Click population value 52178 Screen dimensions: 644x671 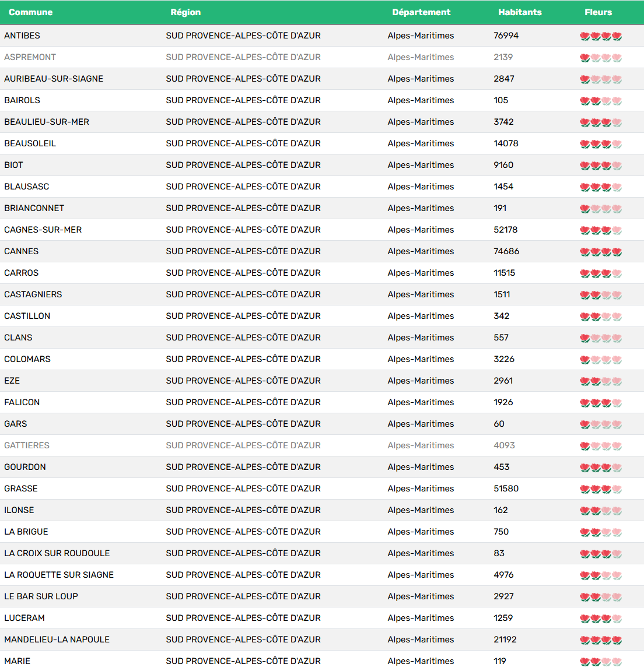click(505, 230)
